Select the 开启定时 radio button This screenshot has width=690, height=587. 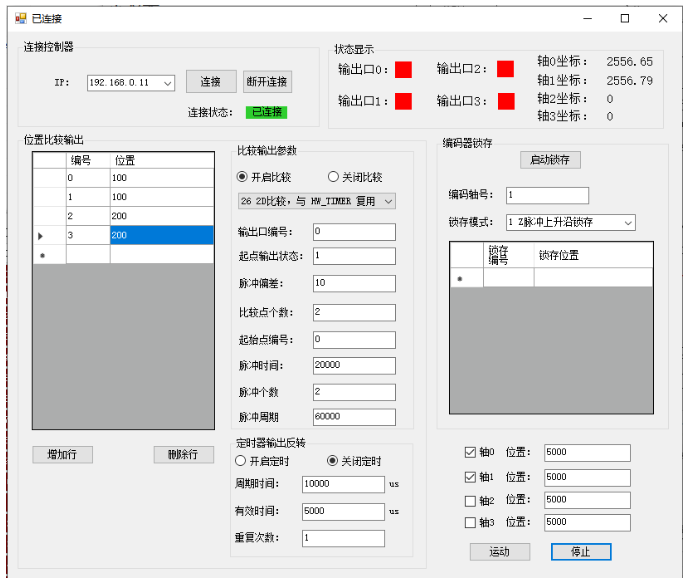(x=240, y=461)
